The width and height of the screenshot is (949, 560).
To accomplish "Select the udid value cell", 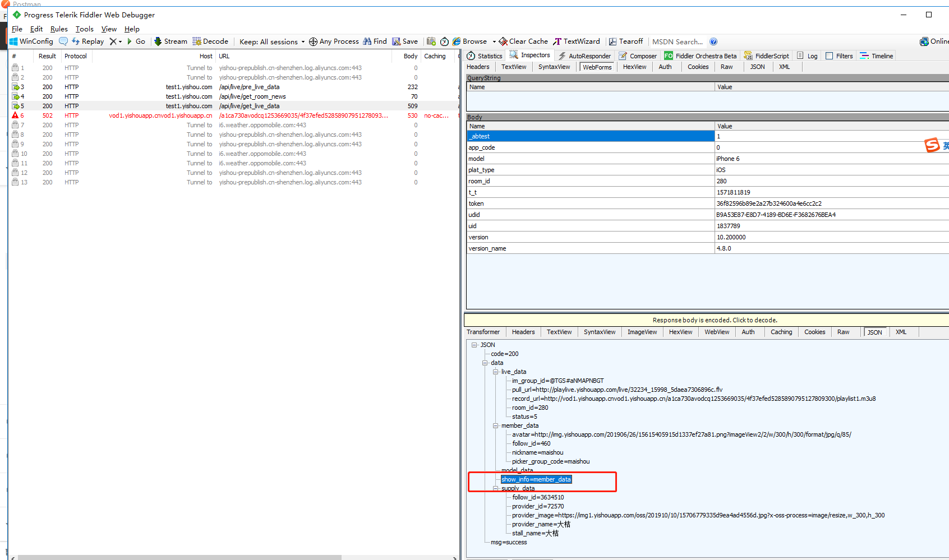I will click(832, 215).
